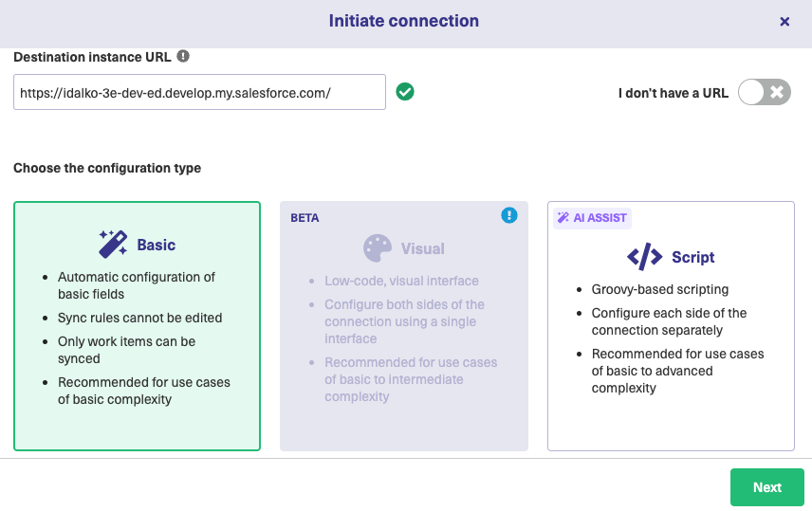Viewport: 812px width, 511px height.
Task: Click the Basic magic wand icon
Action: click(x=113, y=244)
